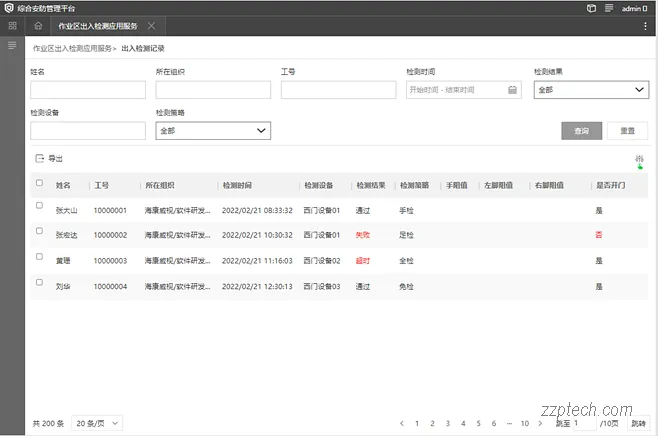Image resolution: width=658 pixels, height=436 pixels.
Task: Open the 检测时间 date range picker
Action: click(464, 90)
